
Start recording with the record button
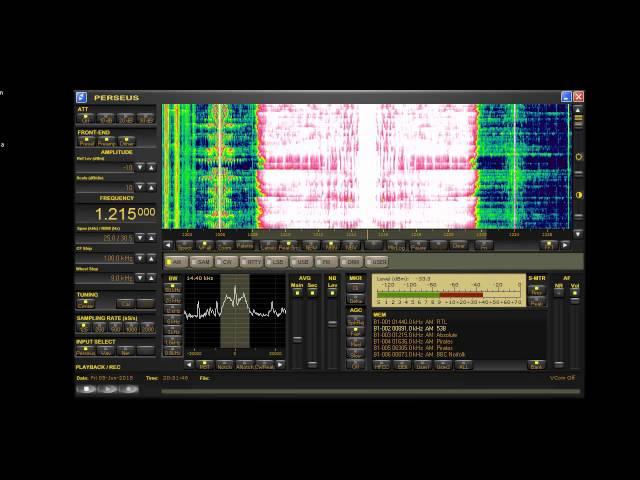point(129,389)
